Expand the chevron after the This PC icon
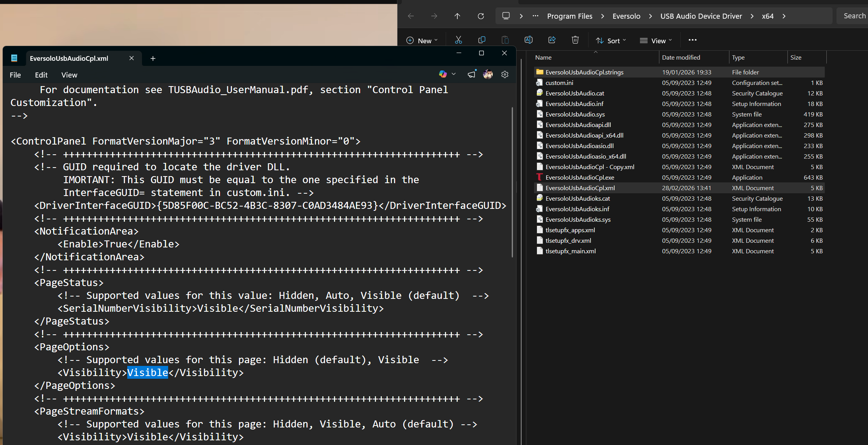 pos(521,16)
